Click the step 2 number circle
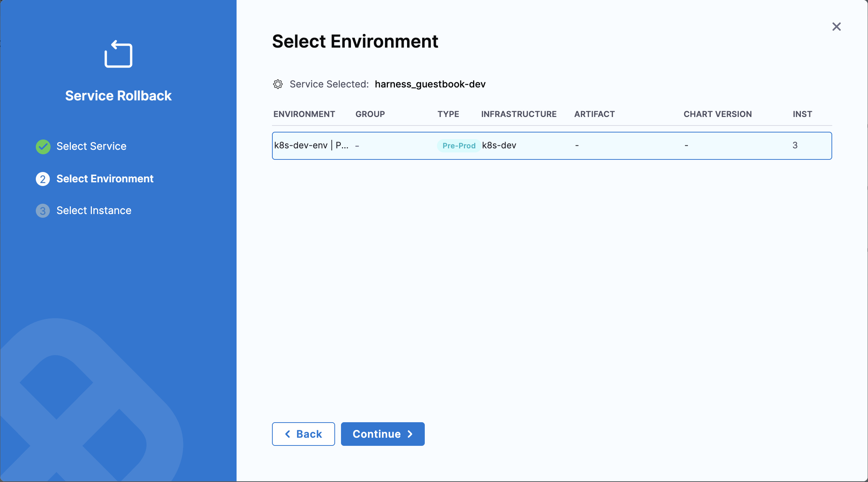 [x=43, y=179]
